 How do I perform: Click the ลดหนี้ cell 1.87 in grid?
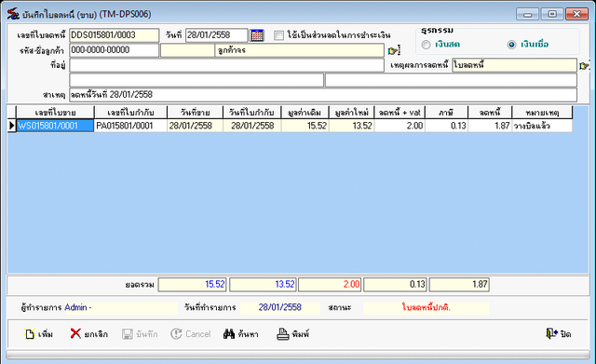click(x=490, y=126)
